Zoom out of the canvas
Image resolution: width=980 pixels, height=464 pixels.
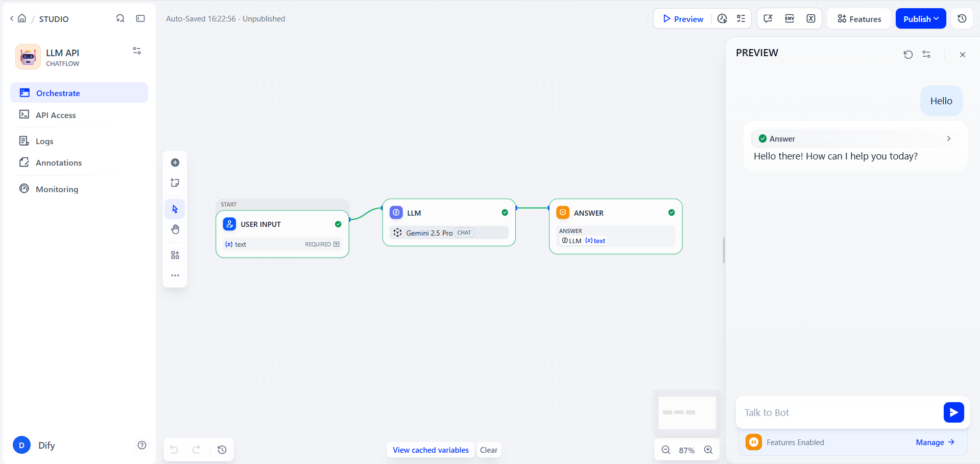(666, 450)
